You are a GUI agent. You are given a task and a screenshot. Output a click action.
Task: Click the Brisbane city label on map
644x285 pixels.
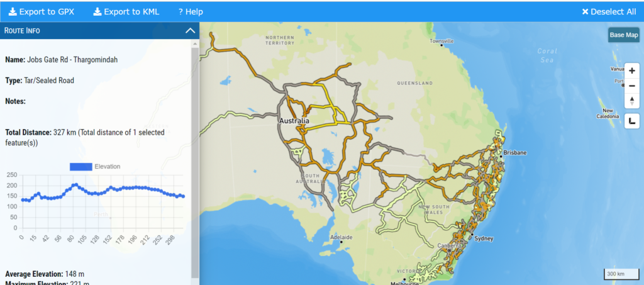(x=514, y=152)
